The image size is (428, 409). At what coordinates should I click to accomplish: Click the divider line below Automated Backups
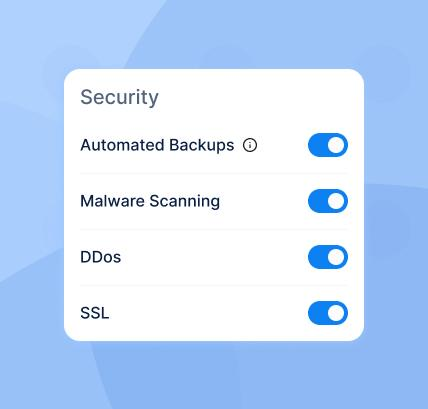tap(214, 173)
